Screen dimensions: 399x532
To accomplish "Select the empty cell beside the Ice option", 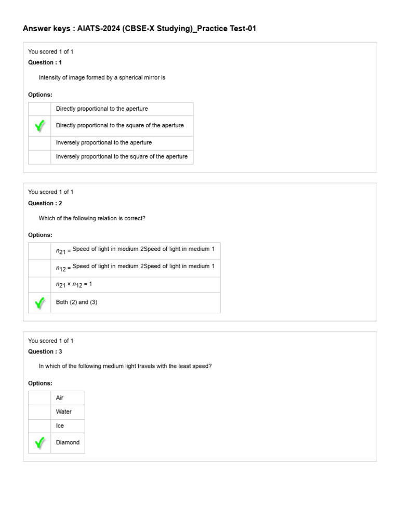I will pos(39,426).
